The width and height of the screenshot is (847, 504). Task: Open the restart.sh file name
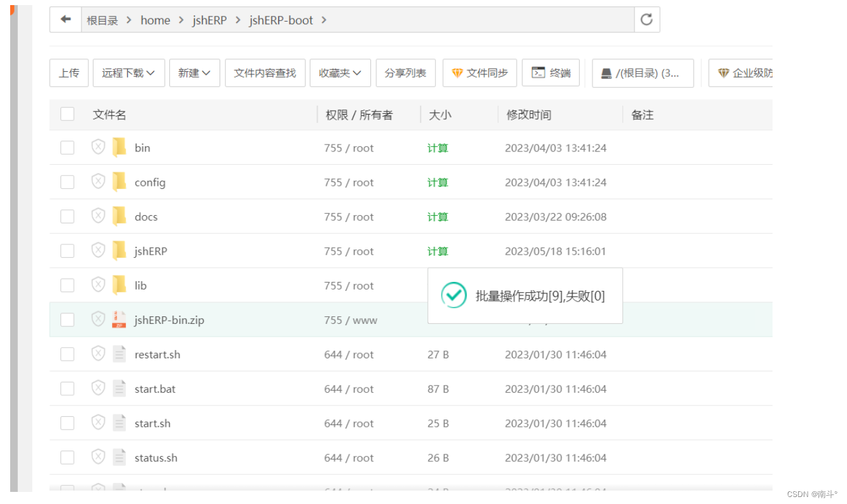pyautogui.click(x=157, y=354)
